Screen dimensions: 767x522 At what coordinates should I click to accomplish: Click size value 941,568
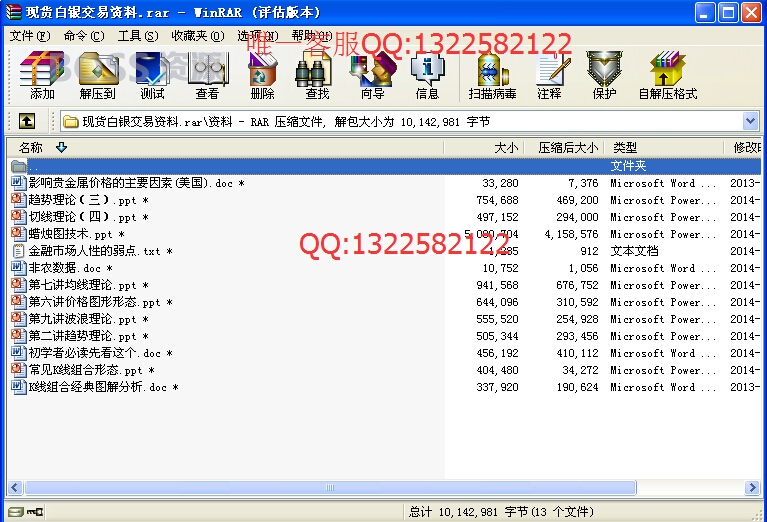(x=497, y=285)
